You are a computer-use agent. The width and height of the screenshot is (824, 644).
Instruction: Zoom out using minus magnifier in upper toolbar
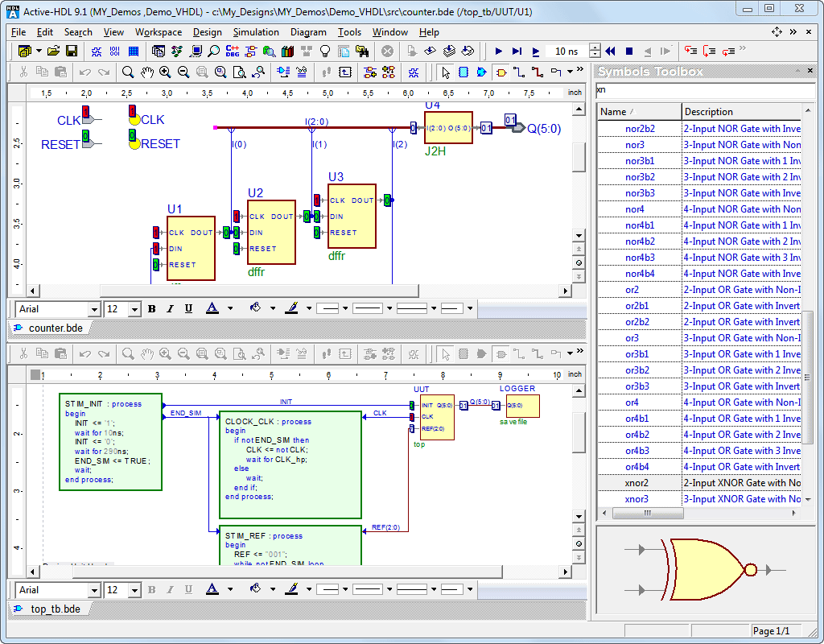183,72
